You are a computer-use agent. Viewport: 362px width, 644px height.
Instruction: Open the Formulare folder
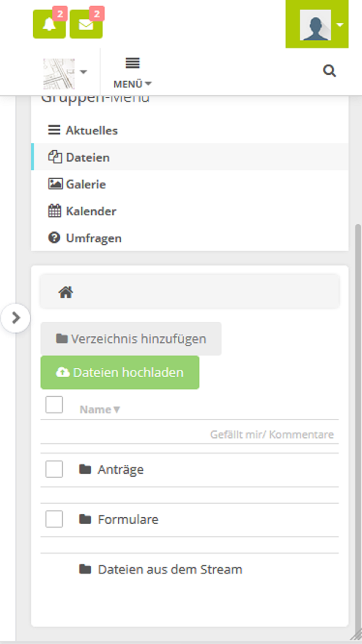(128, 519)
